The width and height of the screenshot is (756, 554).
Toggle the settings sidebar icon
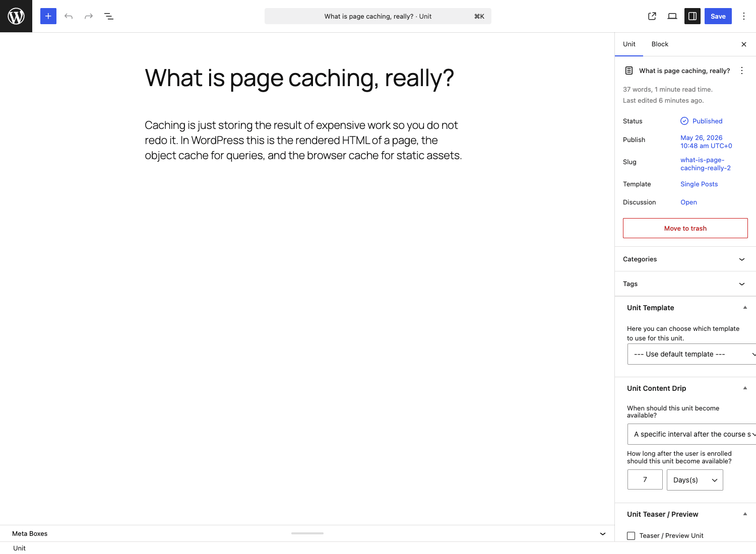point(692,16)
